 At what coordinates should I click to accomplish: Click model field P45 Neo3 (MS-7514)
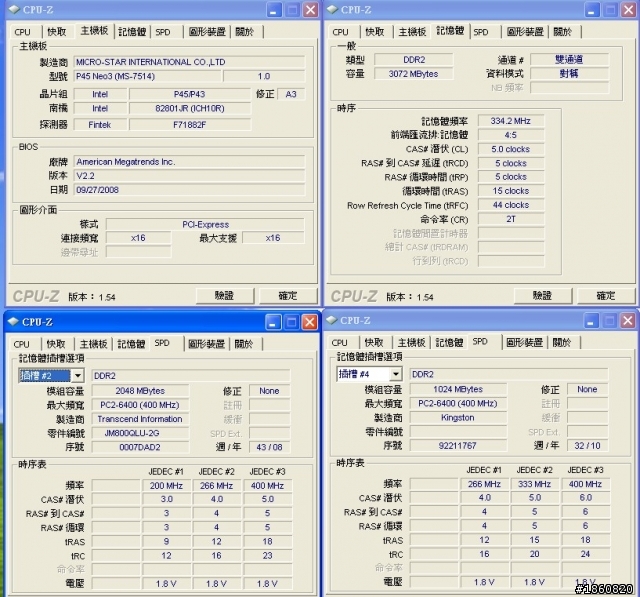147,76
